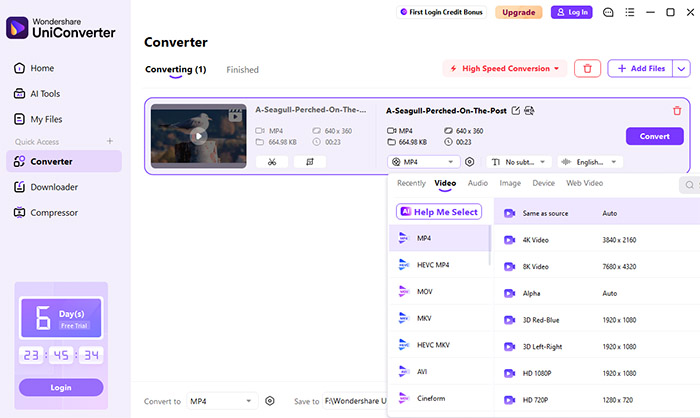
Task: Open the main menu list icon
Action: (x=629, y=13)
